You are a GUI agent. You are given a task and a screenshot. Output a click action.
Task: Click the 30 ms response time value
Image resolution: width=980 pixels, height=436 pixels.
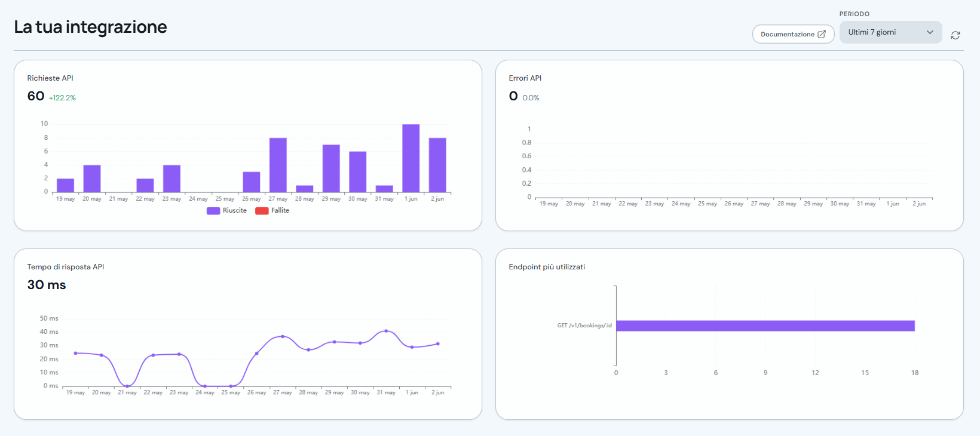(x=47, y=285)
